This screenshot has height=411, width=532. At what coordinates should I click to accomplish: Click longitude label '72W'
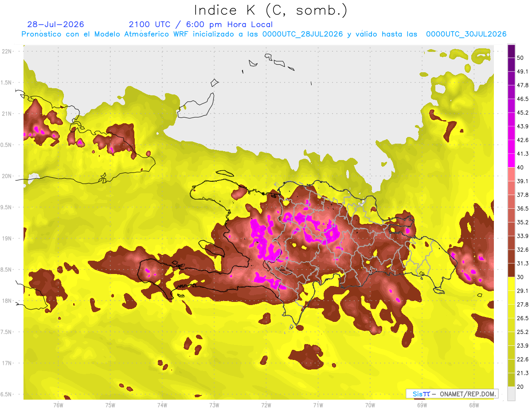[266, 405]
